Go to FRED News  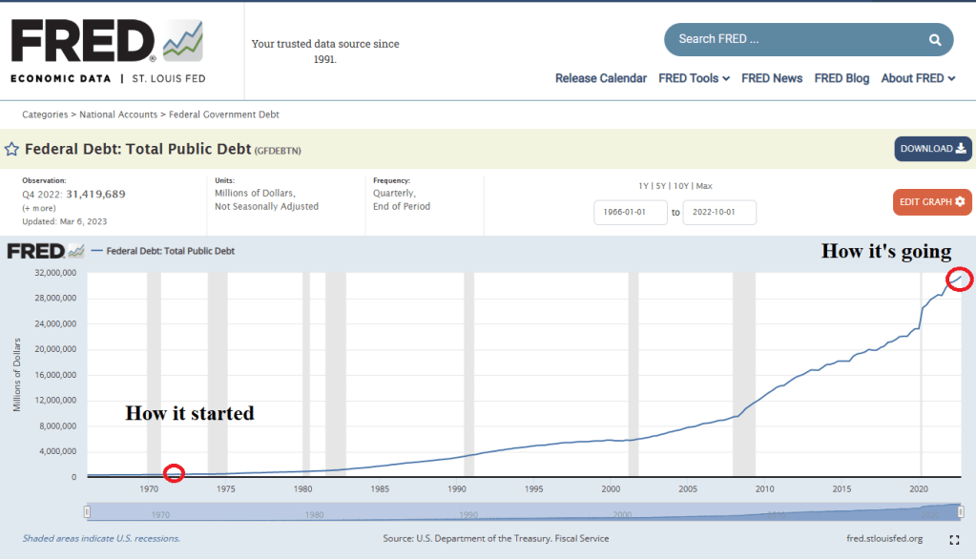coord(772,78)
